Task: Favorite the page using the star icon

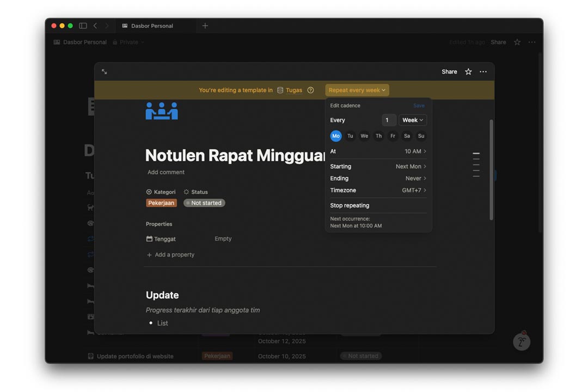Action: (468, 71)
